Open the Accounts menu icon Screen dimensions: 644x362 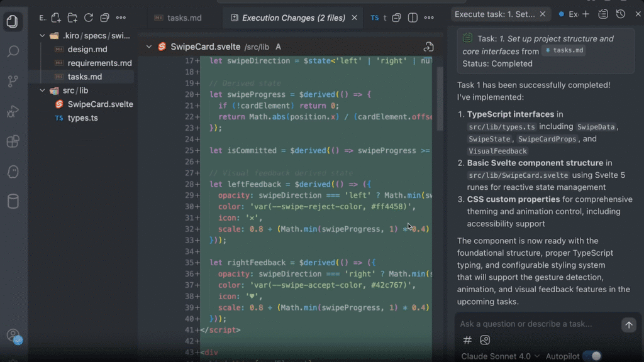point(14,336)
